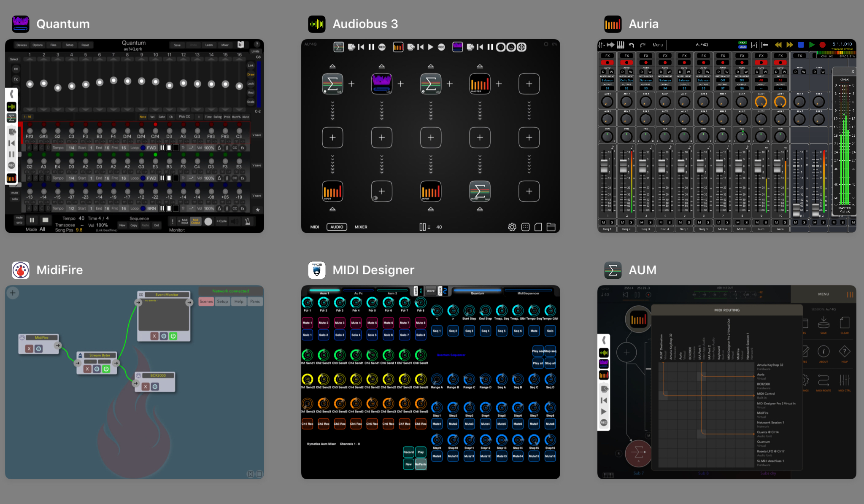
Task: Open Stream Byter gear settings in MidiFire
Action: [x=97, y=369]
